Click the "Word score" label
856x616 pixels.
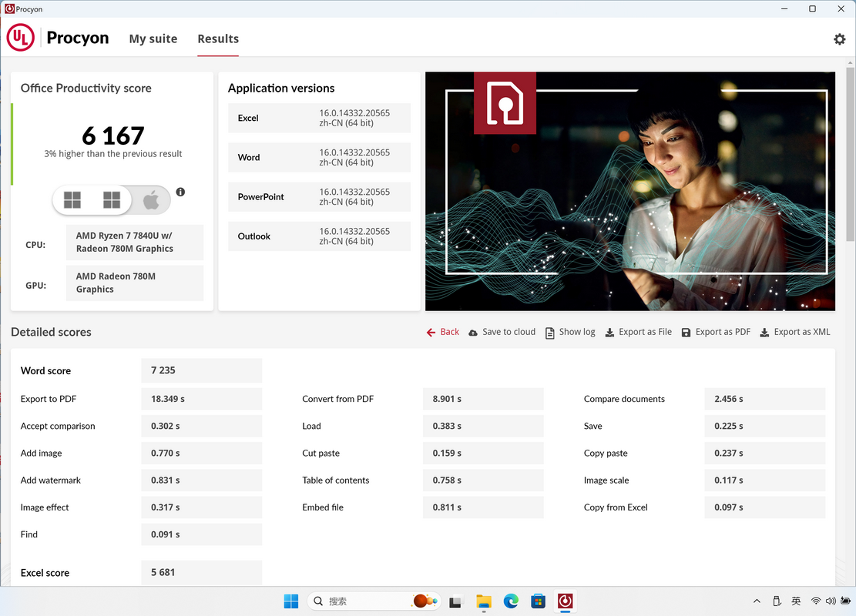coord(46,371)
